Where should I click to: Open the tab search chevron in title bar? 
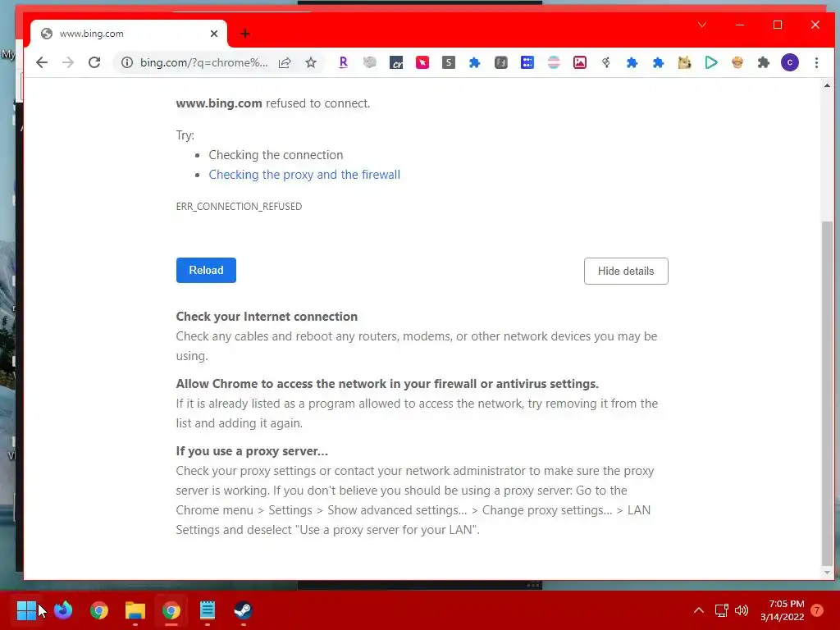click(x=702, y=25)
